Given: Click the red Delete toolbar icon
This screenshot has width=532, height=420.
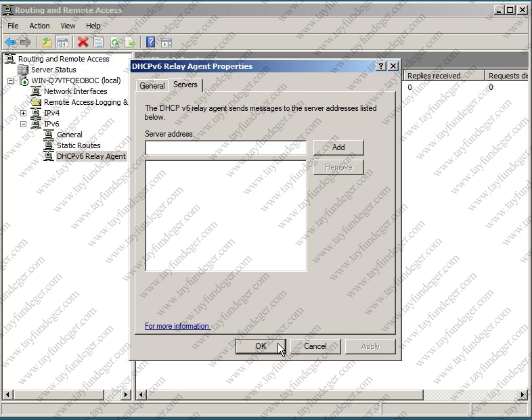Looking at the screenshot, I should click(x=83, y=43).
